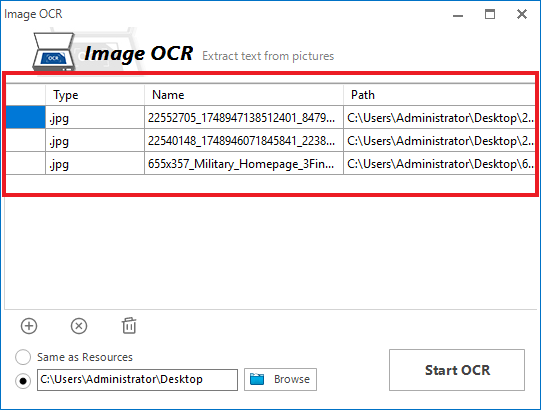This screenshot has width=541, height=410.
Task: Click the row selector of the 655x357_Military row
Action: 26,163
